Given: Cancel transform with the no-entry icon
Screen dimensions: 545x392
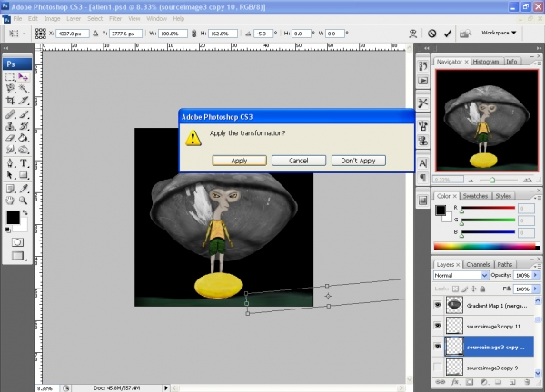Looking at the screenshot, I should pyautogui.click(x=431, y=34).
